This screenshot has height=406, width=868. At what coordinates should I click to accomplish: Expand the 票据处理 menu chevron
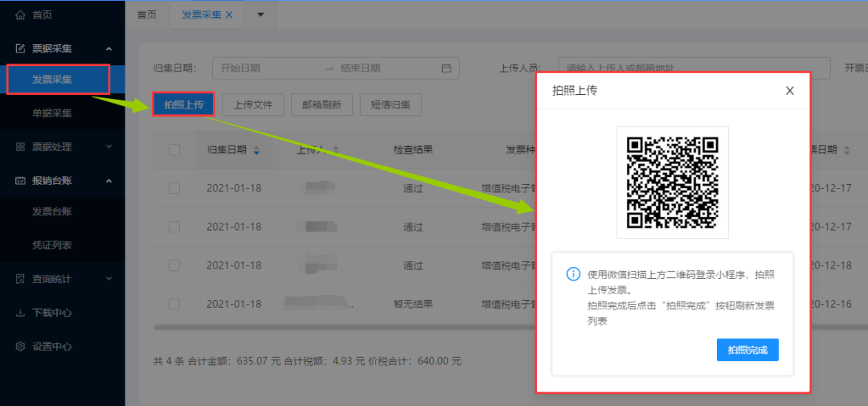[x=109, y=147]
